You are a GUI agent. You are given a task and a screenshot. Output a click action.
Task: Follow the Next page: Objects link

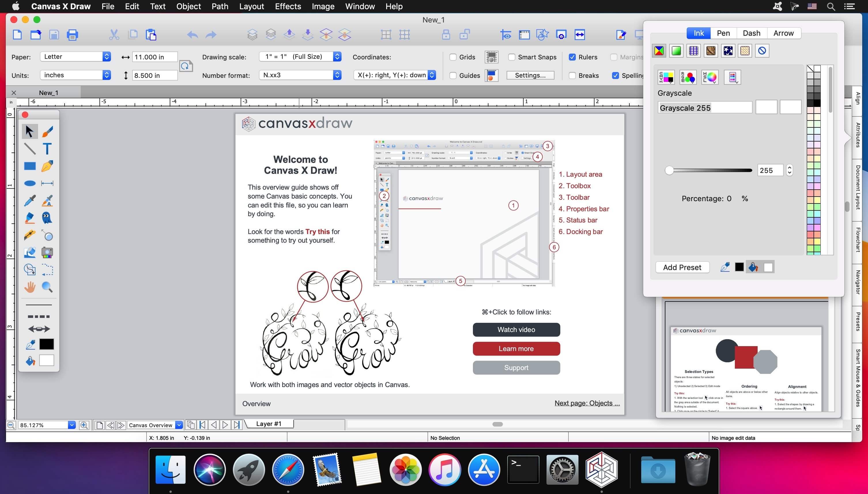click(587, 403)
